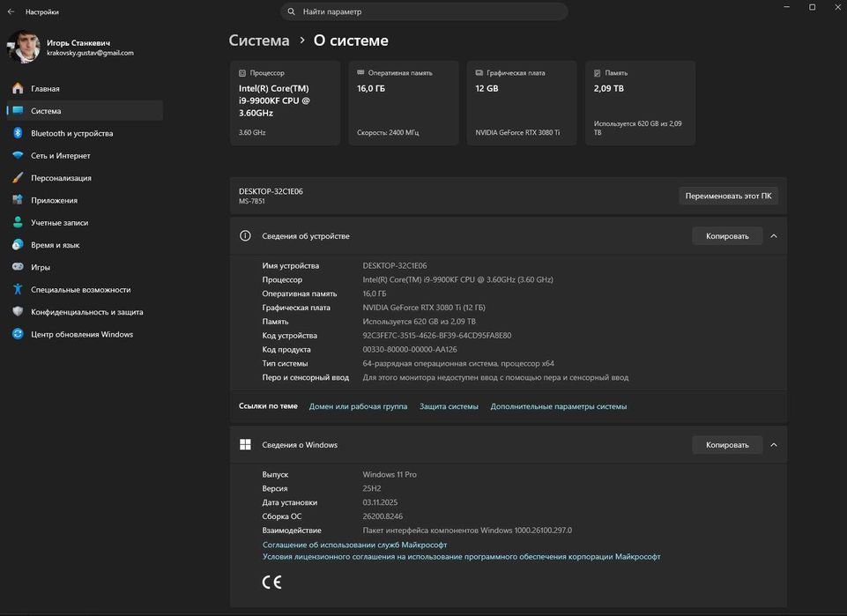Click the 12 GB value in graphics card

click(487, 88)
